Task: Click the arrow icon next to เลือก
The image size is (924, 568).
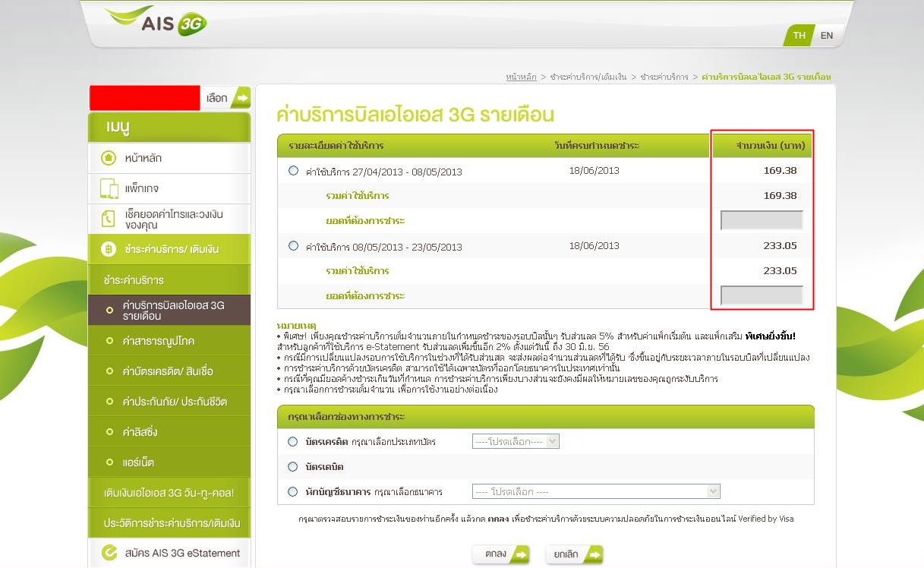Action: [x=241, y=98]
